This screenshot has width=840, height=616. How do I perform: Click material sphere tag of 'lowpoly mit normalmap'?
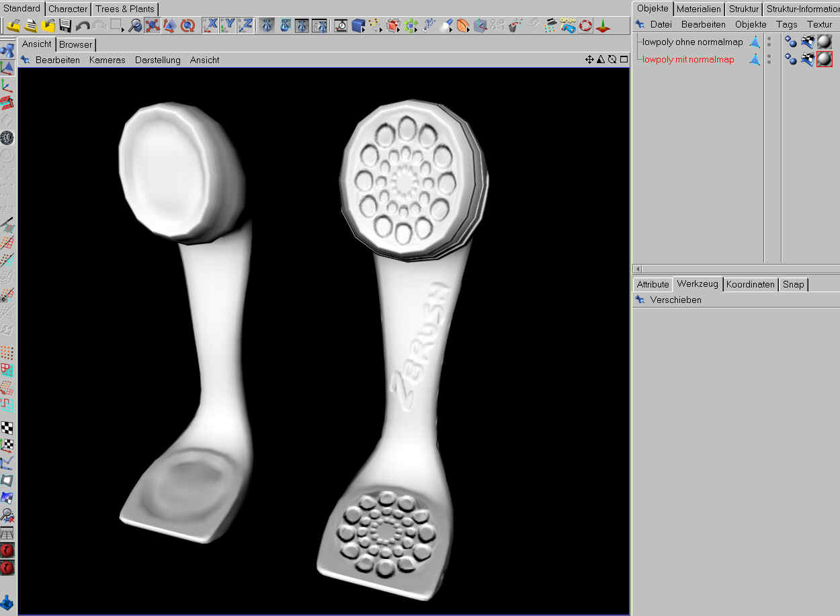825,59
